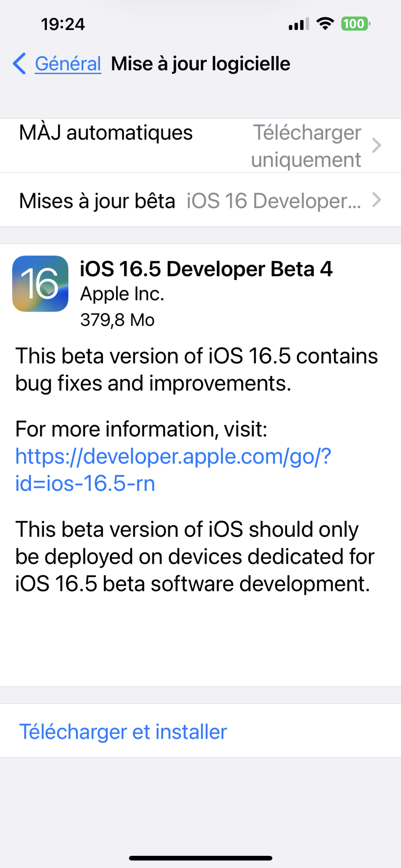Tap the Apple Inc. publisher label
Screen dimensions: 401x868
122,294
